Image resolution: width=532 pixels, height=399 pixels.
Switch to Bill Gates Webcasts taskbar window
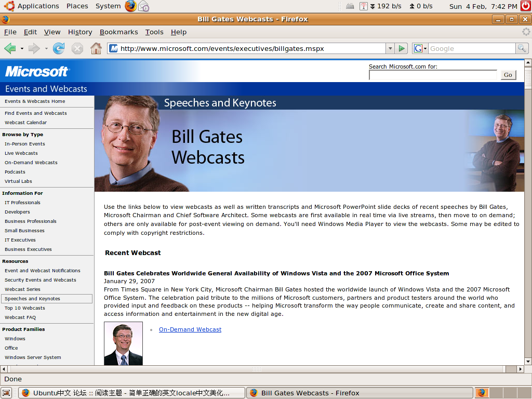pyautogui.click(x=360, y=393)
